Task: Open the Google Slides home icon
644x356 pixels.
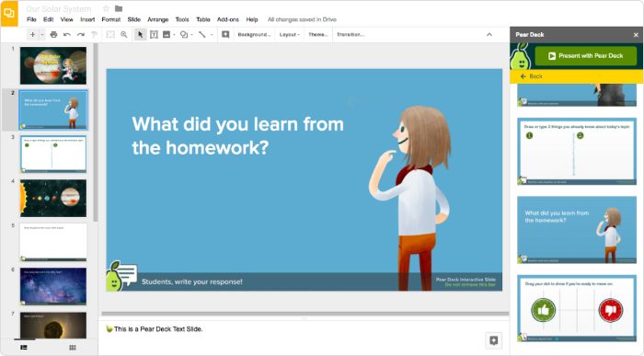Action: [9, 13]
